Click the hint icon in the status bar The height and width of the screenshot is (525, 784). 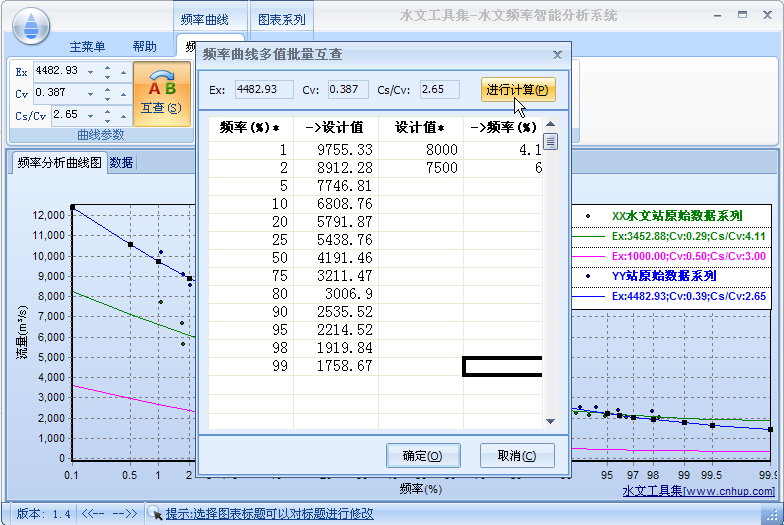click(x=155, y=514)
